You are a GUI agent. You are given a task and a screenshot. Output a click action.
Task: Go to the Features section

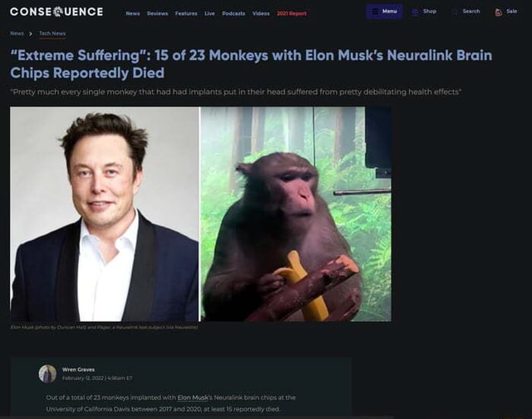point(186,13)
